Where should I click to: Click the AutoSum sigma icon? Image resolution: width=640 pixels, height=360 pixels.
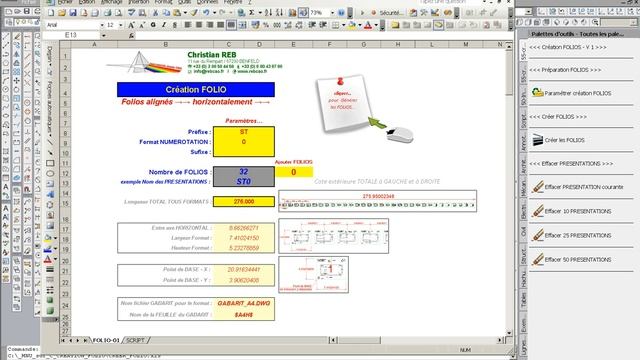point(252,13)
